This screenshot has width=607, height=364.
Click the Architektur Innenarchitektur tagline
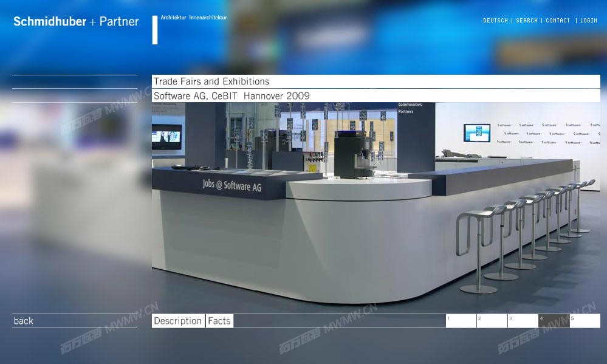click(194, 18)
